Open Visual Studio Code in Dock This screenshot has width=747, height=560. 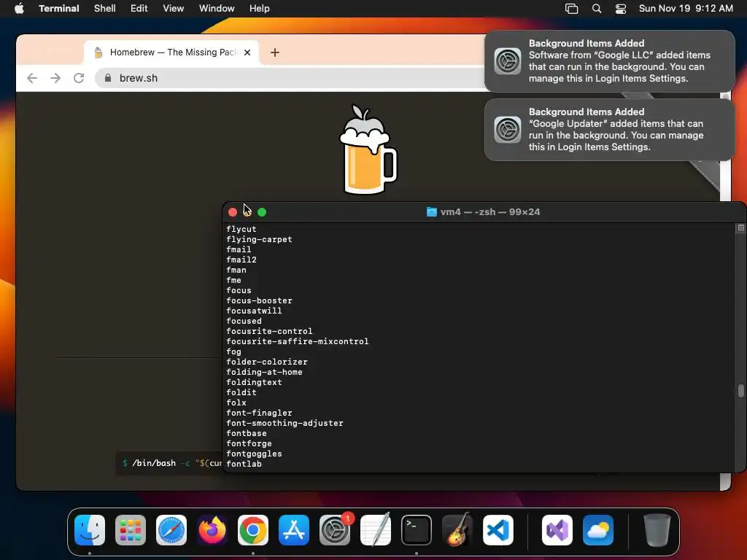point(498,530)
